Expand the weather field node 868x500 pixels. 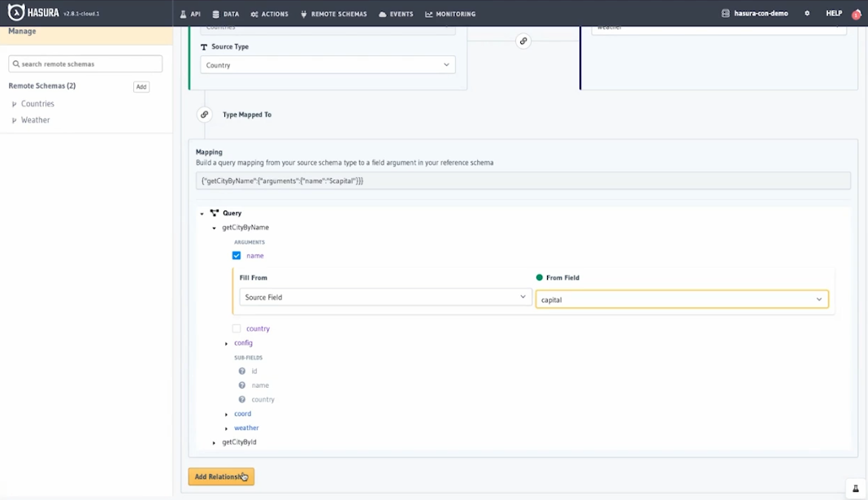coord(227,428)
